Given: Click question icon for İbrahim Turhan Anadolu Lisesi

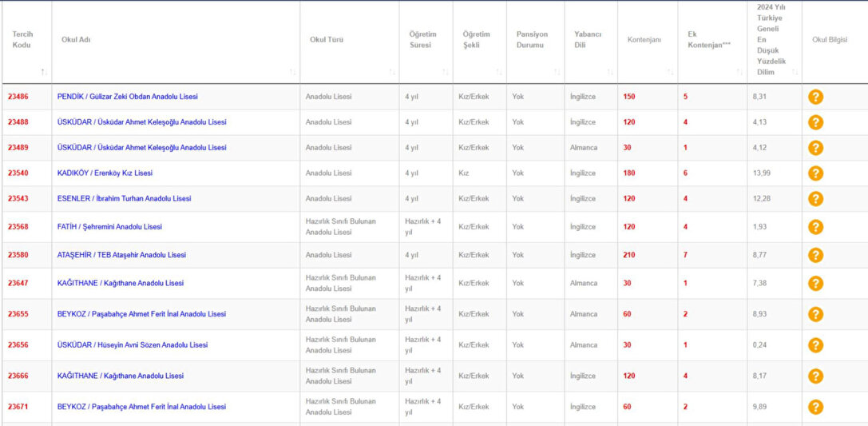Looking at the screenshot, I should coord(815,199).
